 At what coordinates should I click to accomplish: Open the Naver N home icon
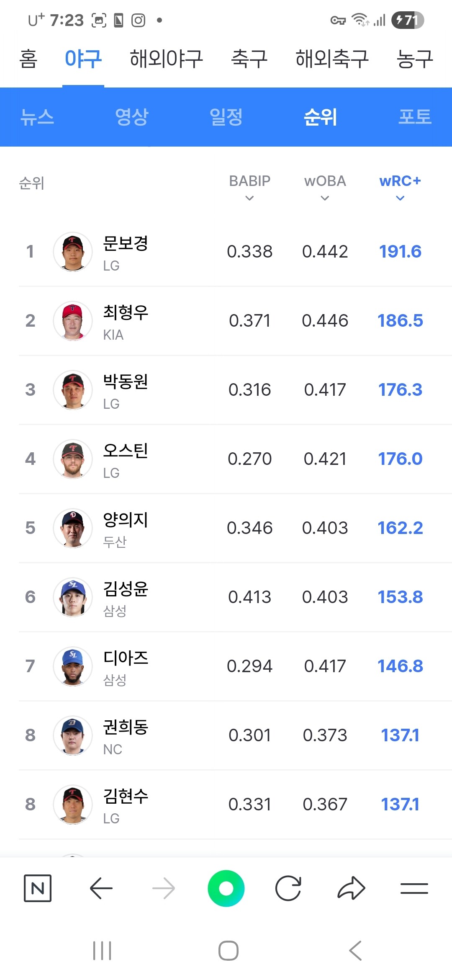pyautogui.click(x=38, y=888)
